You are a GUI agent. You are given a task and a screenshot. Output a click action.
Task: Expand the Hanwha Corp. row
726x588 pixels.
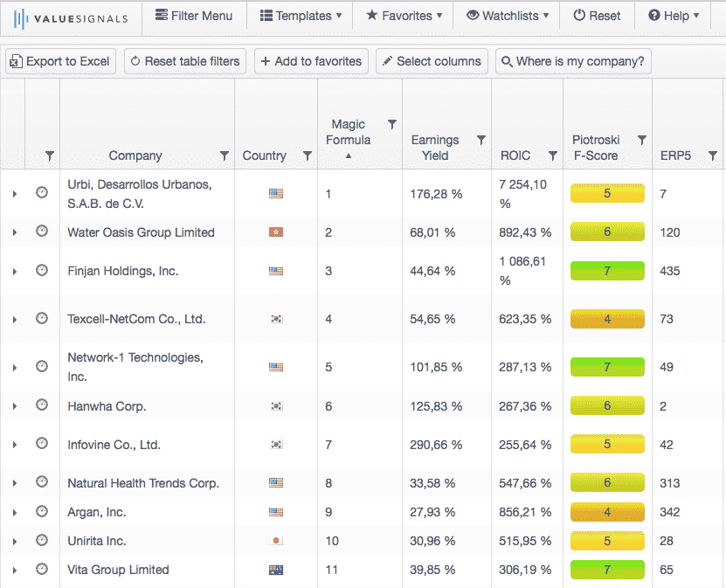click(14, 406)
